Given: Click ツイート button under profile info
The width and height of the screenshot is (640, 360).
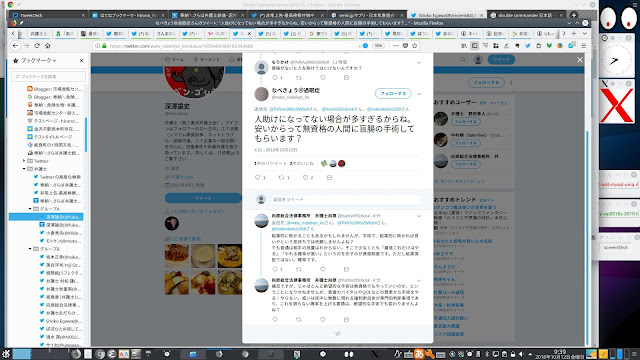Looking at the screenshot, I should [203, 198].
